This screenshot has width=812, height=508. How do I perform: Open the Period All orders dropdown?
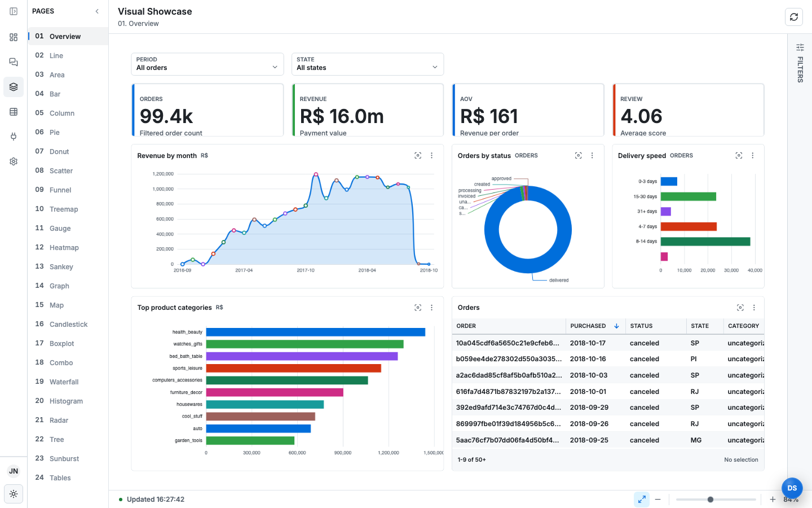(208, 64)
